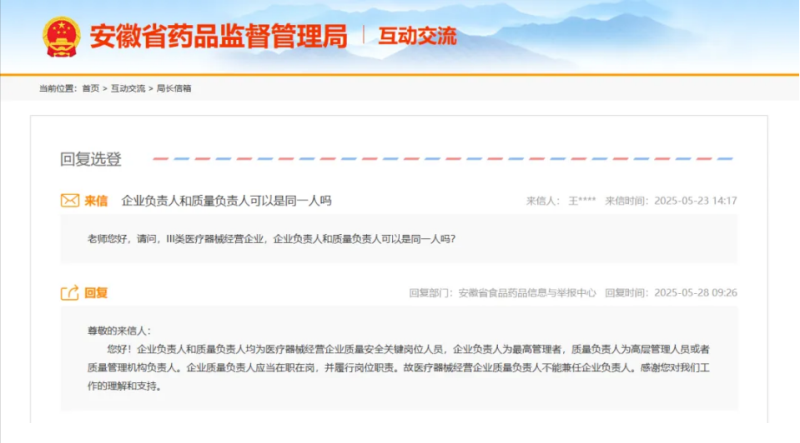Open the message title 企业负责人和质量负责人可以是同一人吗
The image size is (800, 443).
226,200
